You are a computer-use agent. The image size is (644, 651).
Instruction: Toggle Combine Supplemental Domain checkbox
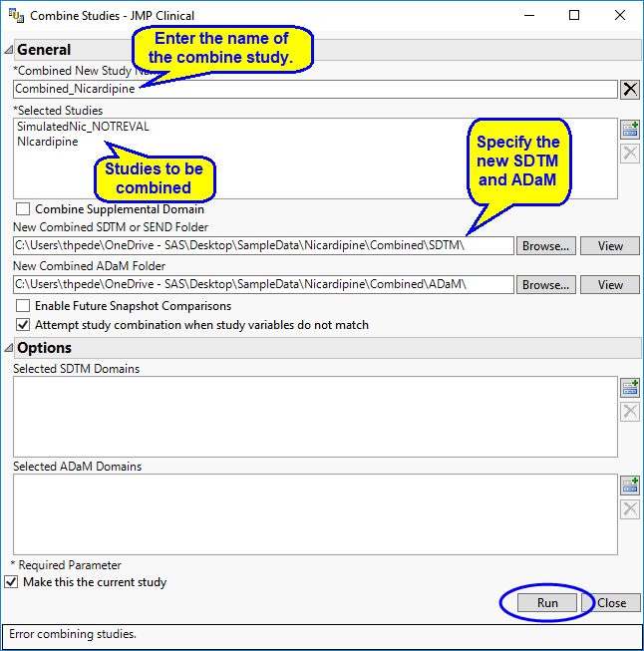[23, 208]
